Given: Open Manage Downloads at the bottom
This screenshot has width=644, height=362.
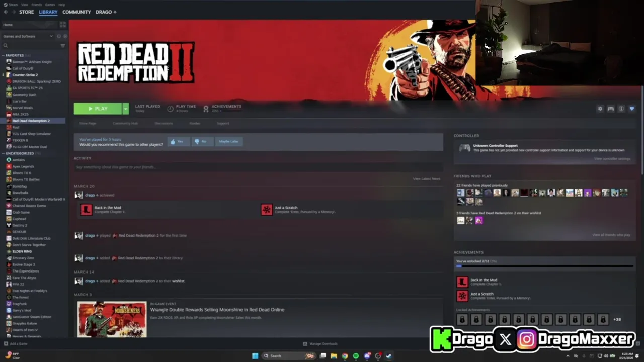Looking at the screenshot, I should (320, 344).
